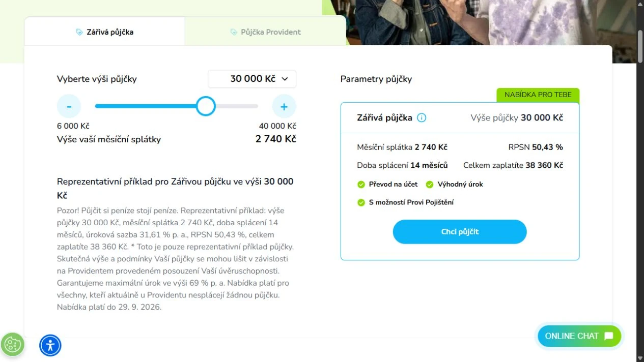
Task: Open the Online Chat button
Action: (x=579, y=336)
